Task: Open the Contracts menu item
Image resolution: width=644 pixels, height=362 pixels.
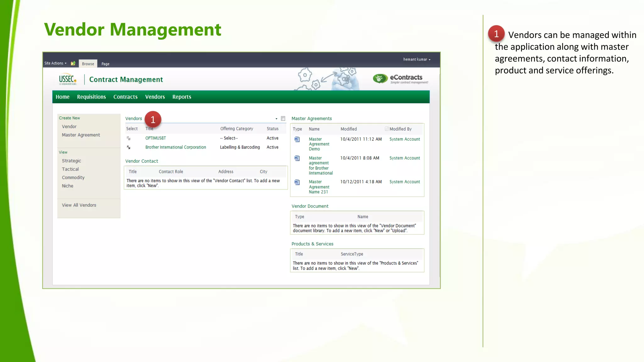Action: coord(125,97)
